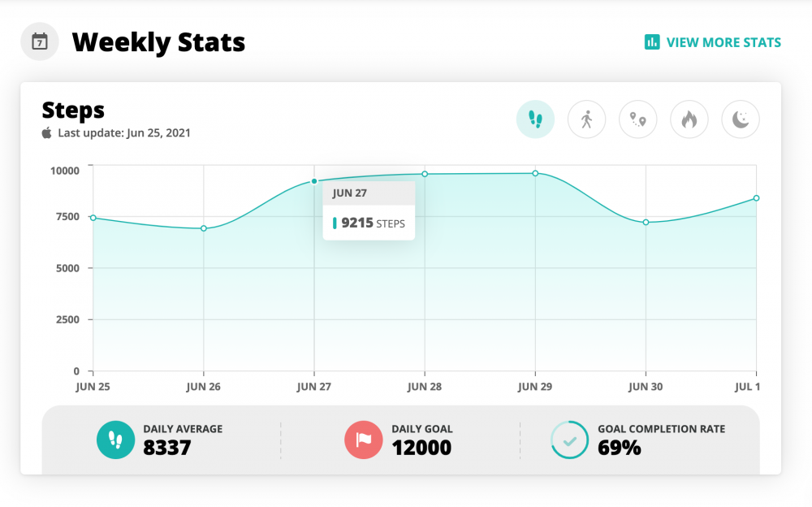This screenshot has height=507, width=812.
Task: Switch to the walking person metric
Action: pos(586,120)
